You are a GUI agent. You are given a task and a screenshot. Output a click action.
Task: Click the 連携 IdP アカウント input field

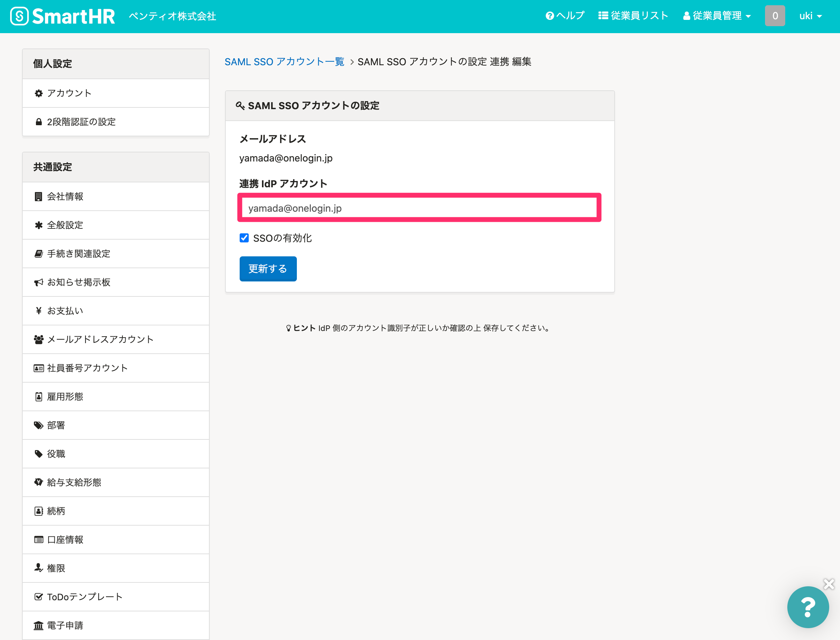click(x=419, y=208)
